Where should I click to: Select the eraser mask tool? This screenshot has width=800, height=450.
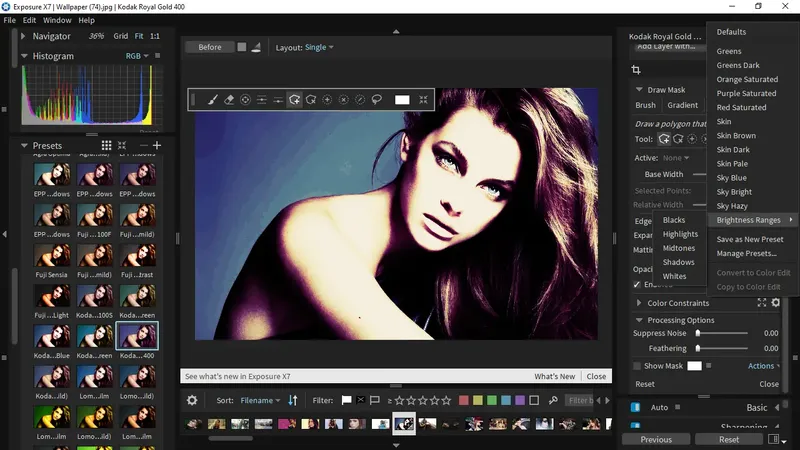tap(229, 100)
